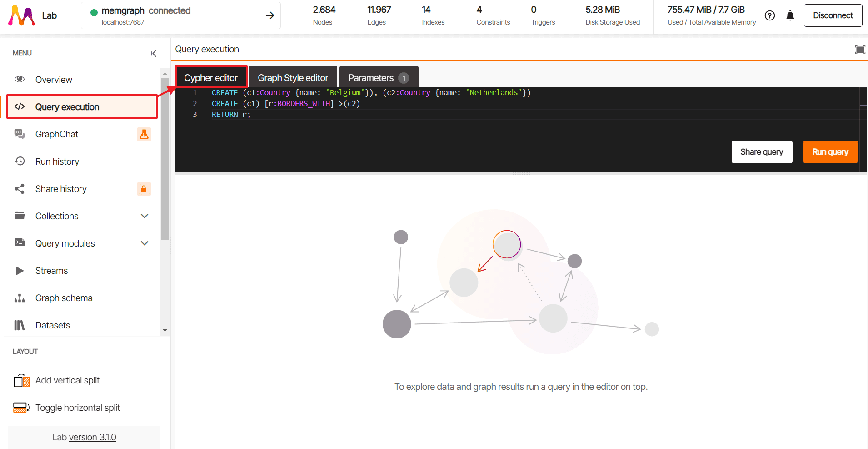Image resolution: width=868 pixels, height=449 pixels.
Task: Click the Query modules terminal icon
Action: point(20,242)
